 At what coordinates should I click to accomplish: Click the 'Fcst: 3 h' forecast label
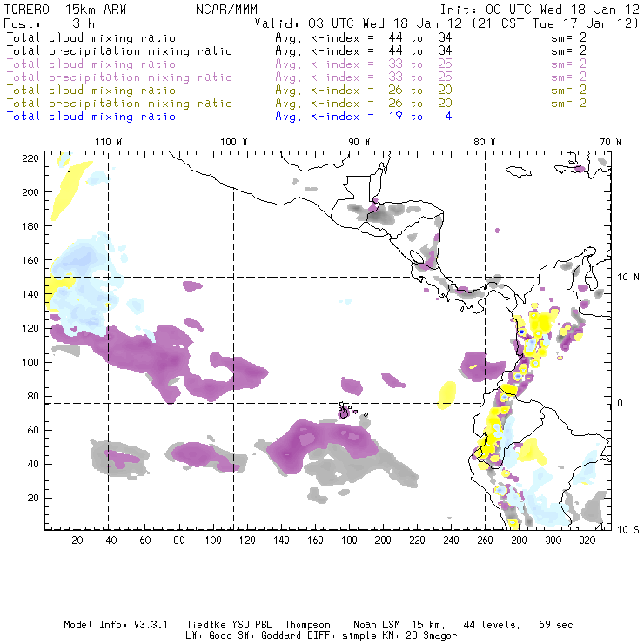pos(50,23)
